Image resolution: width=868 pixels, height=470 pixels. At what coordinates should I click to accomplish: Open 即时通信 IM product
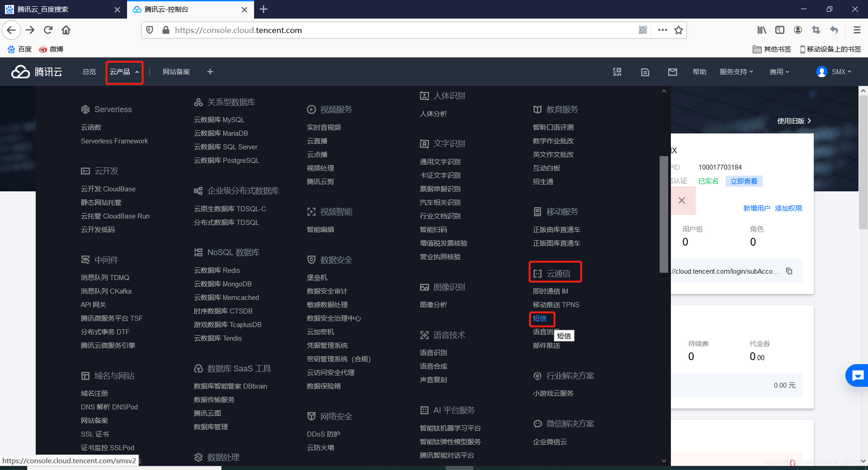pyautogui.click(x=551, y=291)
